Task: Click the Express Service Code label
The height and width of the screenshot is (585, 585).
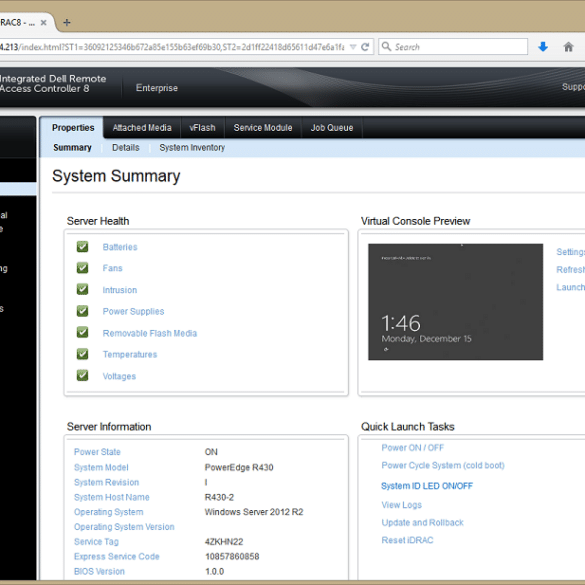Action: pyautogui.click(x=117, y=557)
